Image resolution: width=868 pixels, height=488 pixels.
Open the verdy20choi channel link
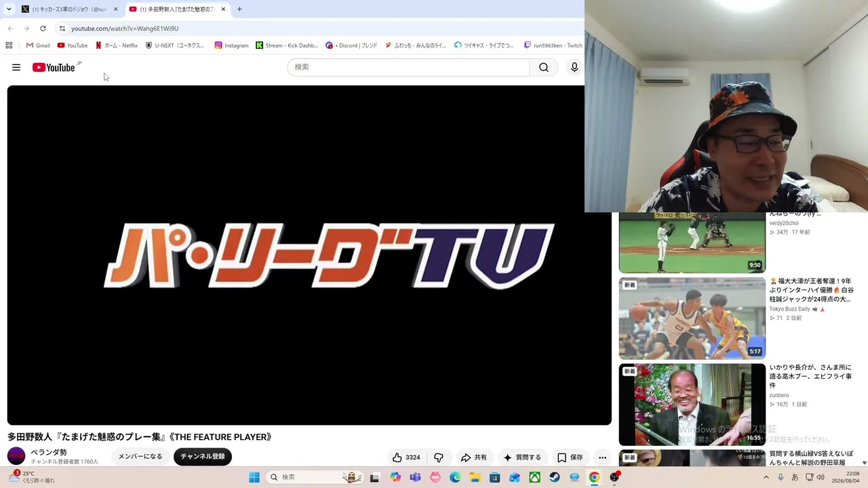784,223
